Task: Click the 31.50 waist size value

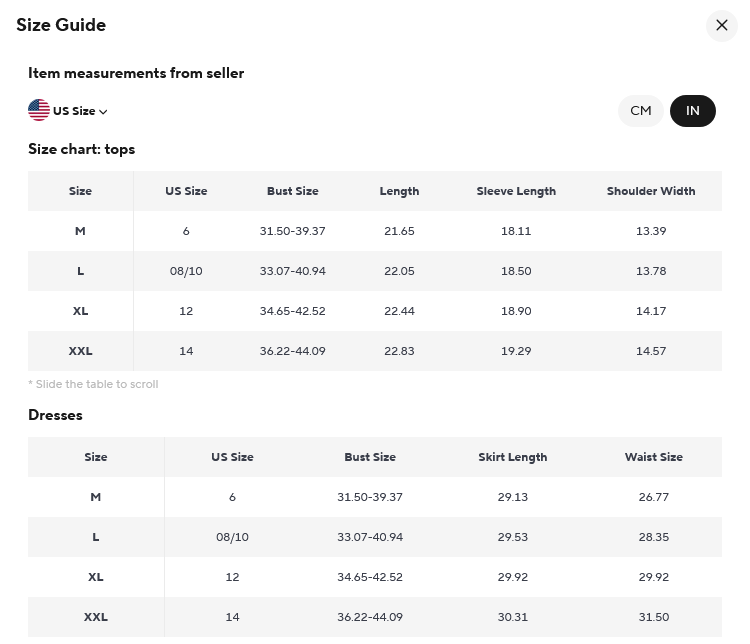Action: click(653, 617)
